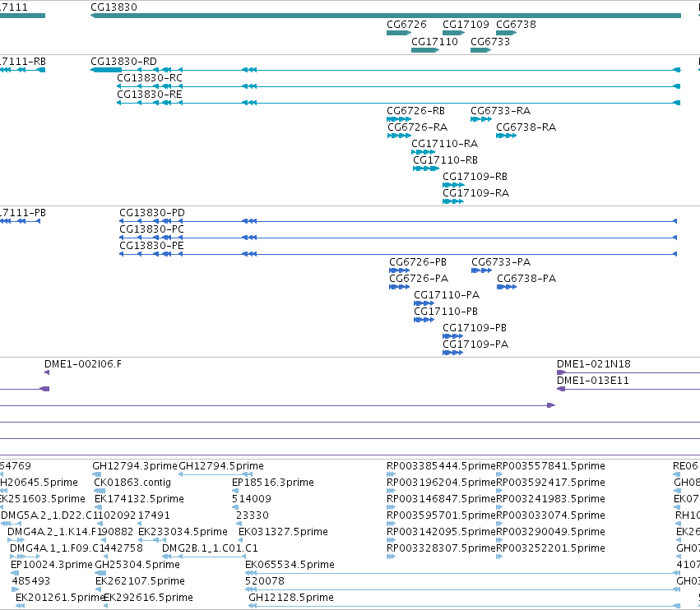Click the RP003146847.5prime EST label

tap(441, 499)
